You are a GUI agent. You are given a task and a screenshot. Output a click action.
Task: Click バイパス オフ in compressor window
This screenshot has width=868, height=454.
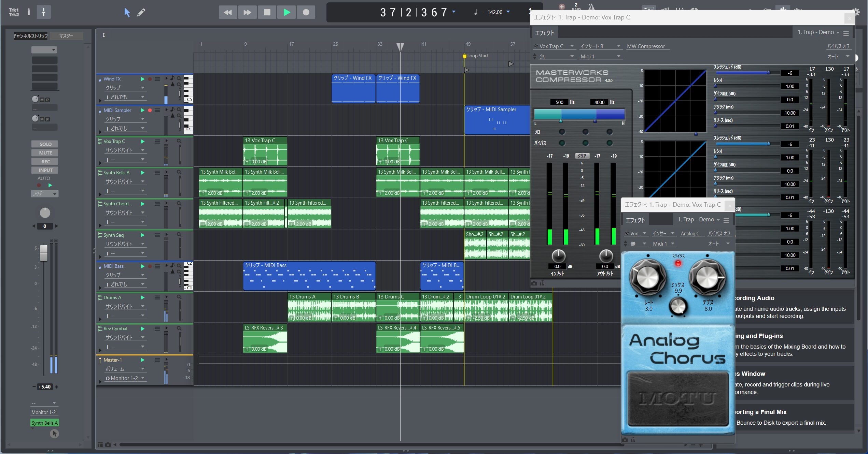tap(838, 46)
